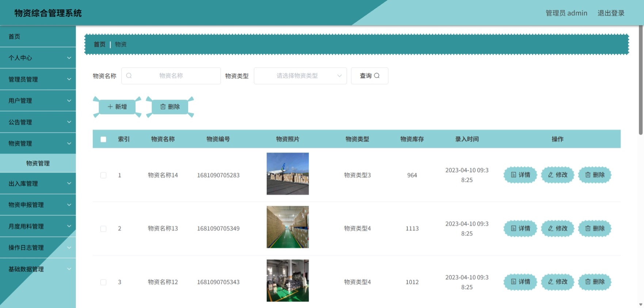Click the trash icon on top 删除 button

click(163, 107)
